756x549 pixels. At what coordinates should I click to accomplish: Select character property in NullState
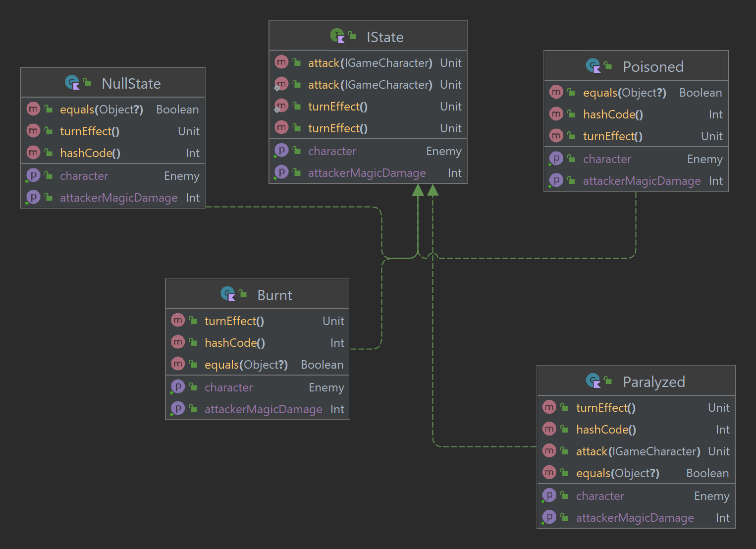click(x=84, y=176)
